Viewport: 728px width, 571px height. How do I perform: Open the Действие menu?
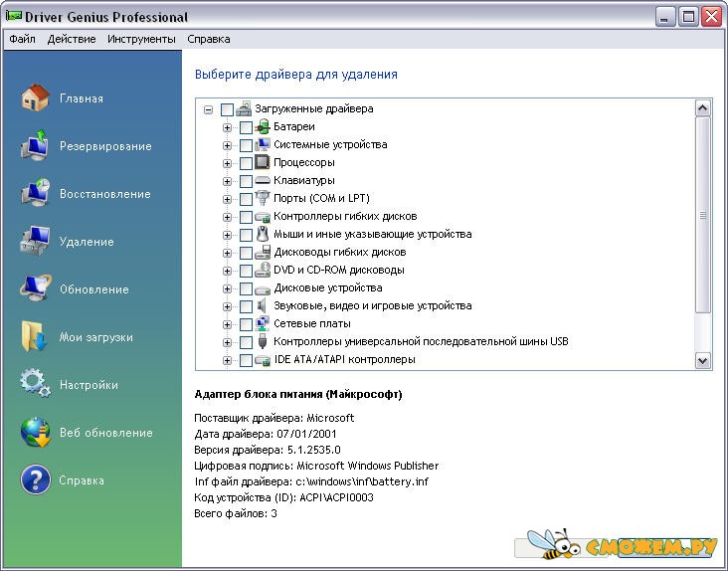[x=72, y=39]
